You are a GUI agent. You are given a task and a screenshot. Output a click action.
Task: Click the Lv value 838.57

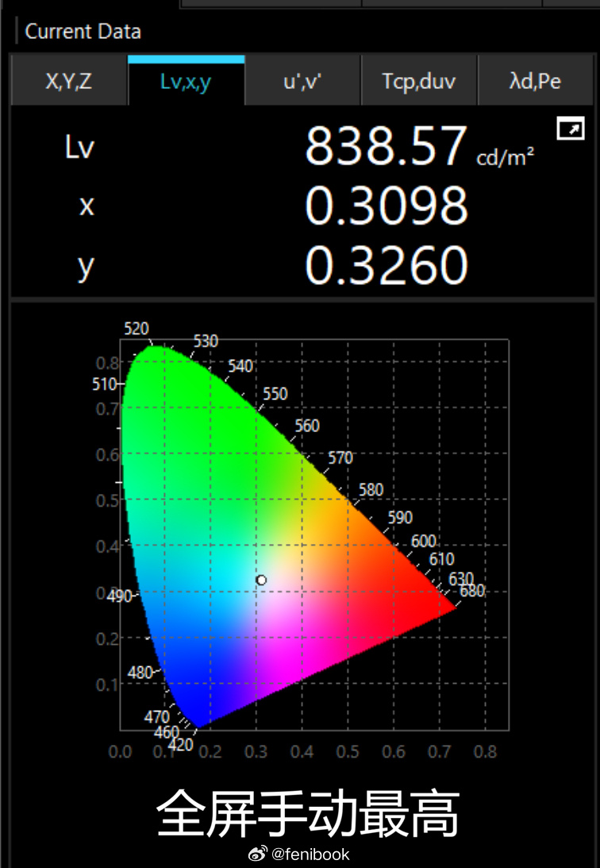387,146
